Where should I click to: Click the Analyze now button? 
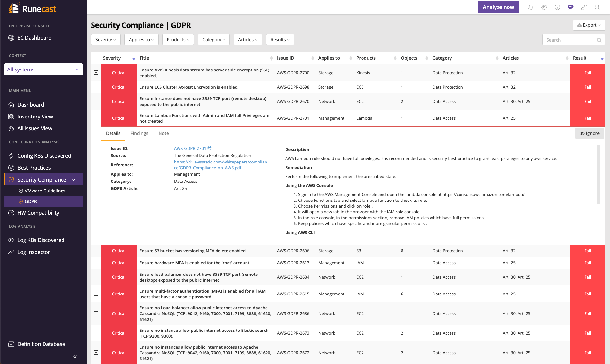click(x=498, y=7)
